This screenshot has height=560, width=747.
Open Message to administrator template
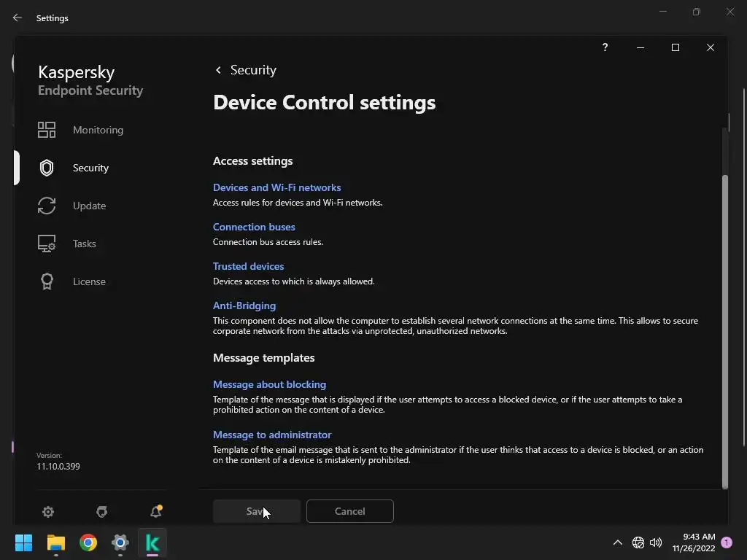(x=272, y=435)
